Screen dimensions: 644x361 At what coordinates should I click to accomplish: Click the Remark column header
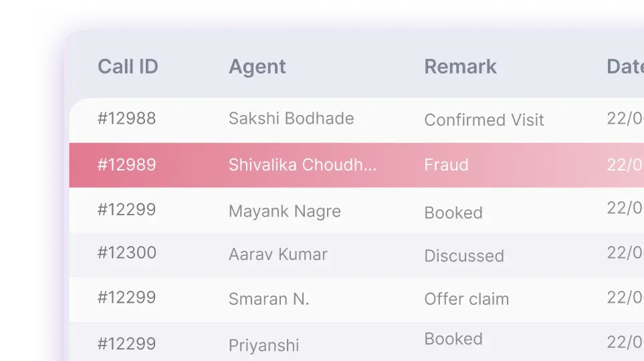click(460, 67)
